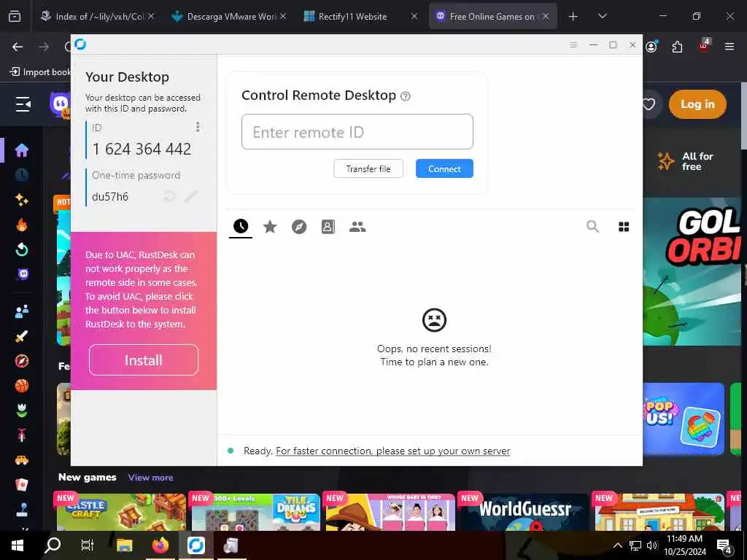This screenshot has height=560, width=747.
Task: Open the Firefox application menu
Action: point(729,47)
